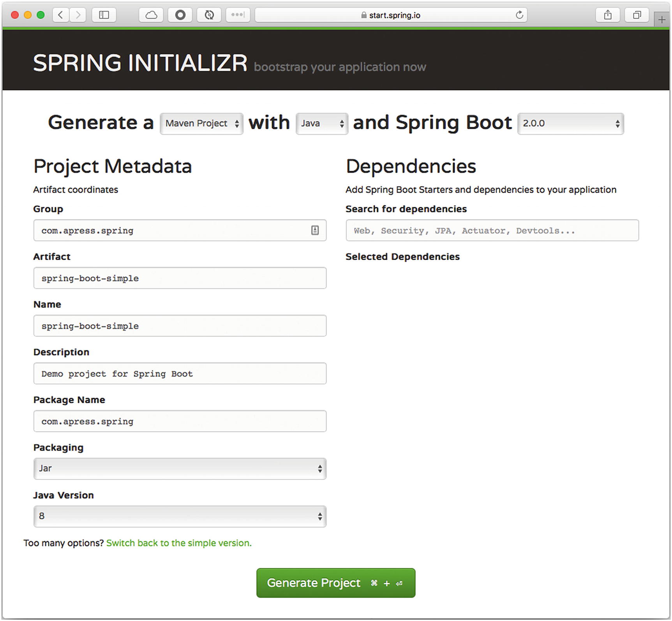Open the Java language dropdown
The height and width of the screenshot is (621, 672).
[x=322, y=124]
